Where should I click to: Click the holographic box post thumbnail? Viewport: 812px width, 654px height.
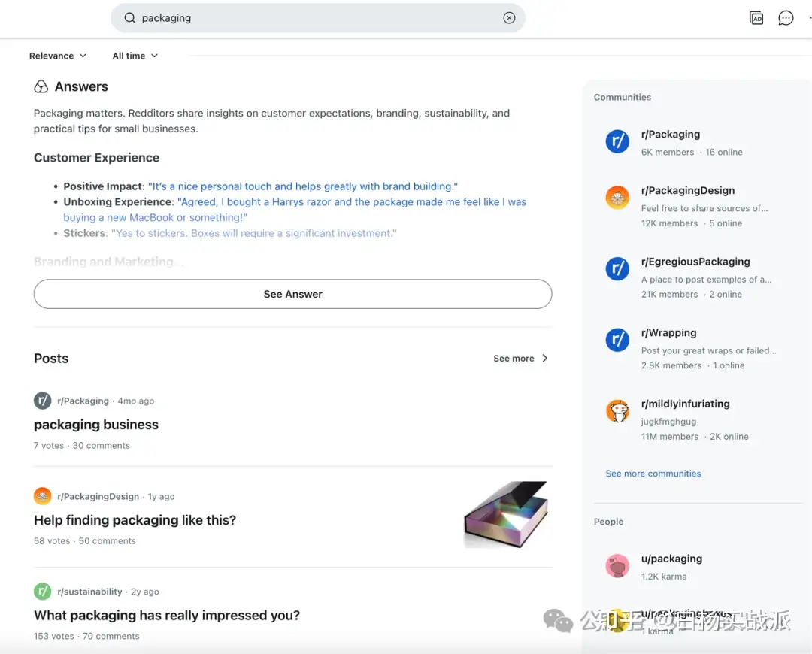click(506, 515)
